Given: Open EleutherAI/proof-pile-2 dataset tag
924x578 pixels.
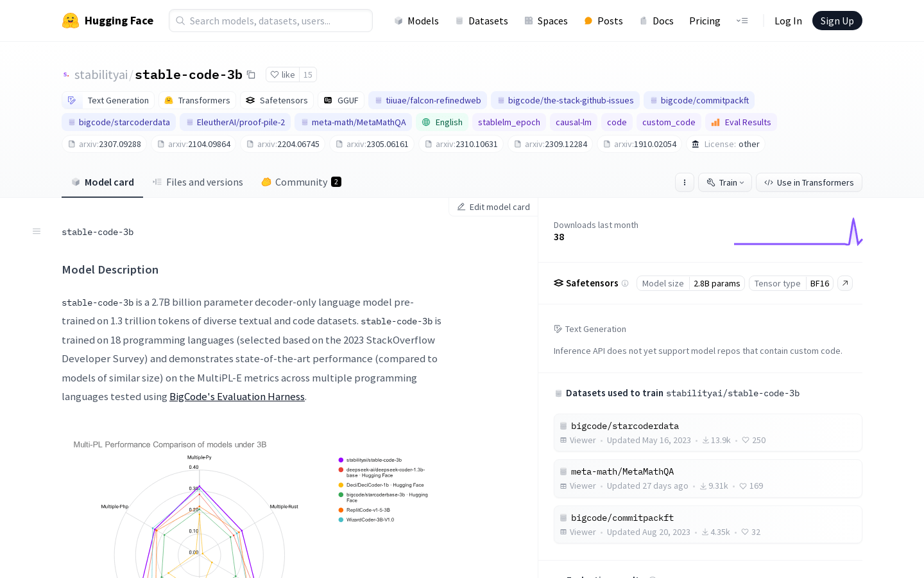Looking at the screenshot, I should [x=235, y=122].
